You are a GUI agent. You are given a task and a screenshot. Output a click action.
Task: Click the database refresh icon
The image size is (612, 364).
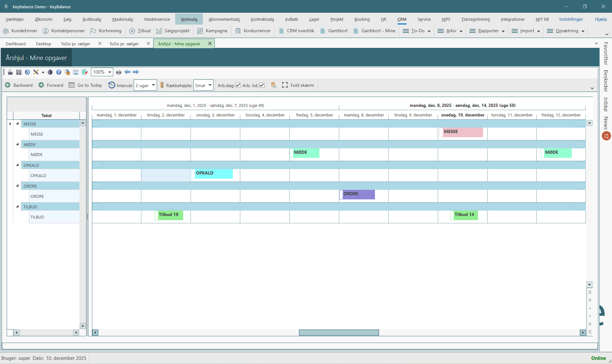pos(273,85)
